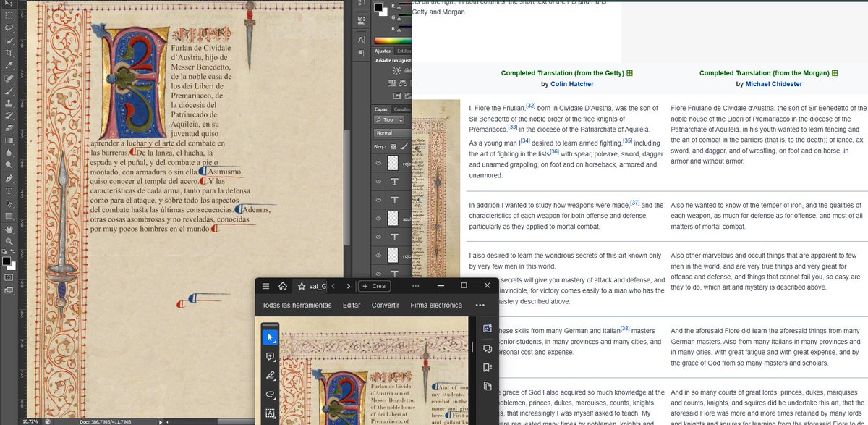Switch to the Ajustes tab

384,51
